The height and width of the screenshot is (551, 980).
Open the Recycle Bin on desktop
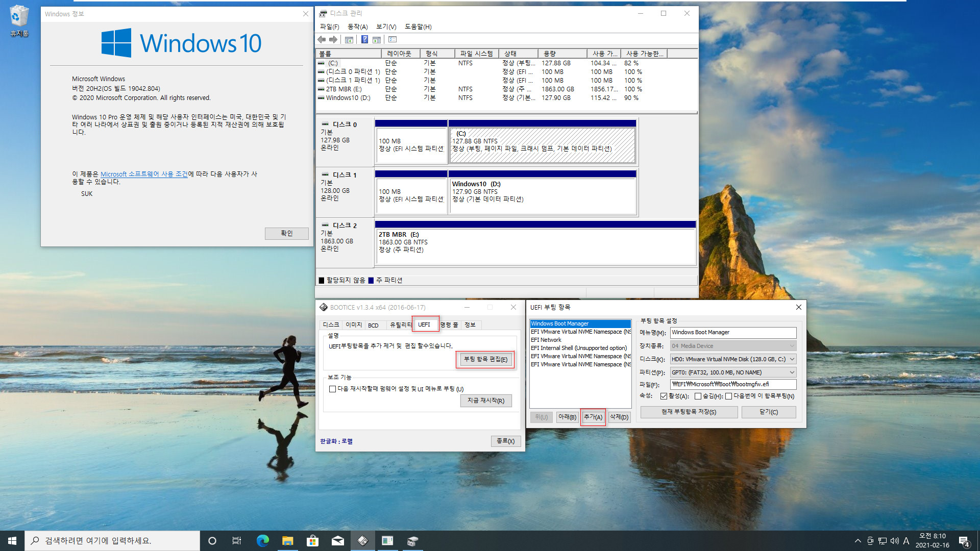pos(19,21)
